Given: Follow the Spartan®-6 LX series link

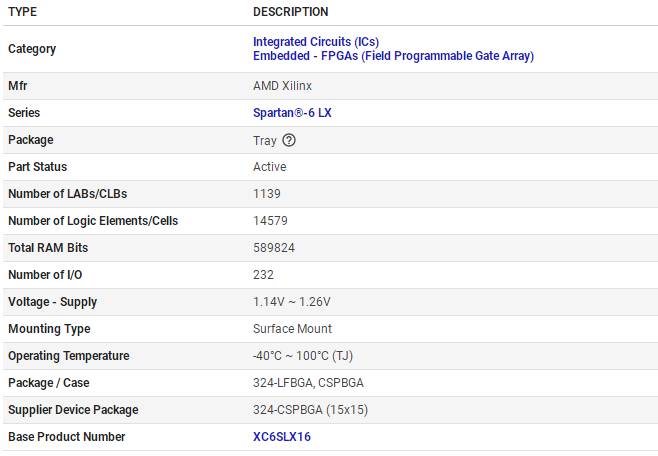Looking at the screenshot, I should pyautogui.click(x=292, y=113).
